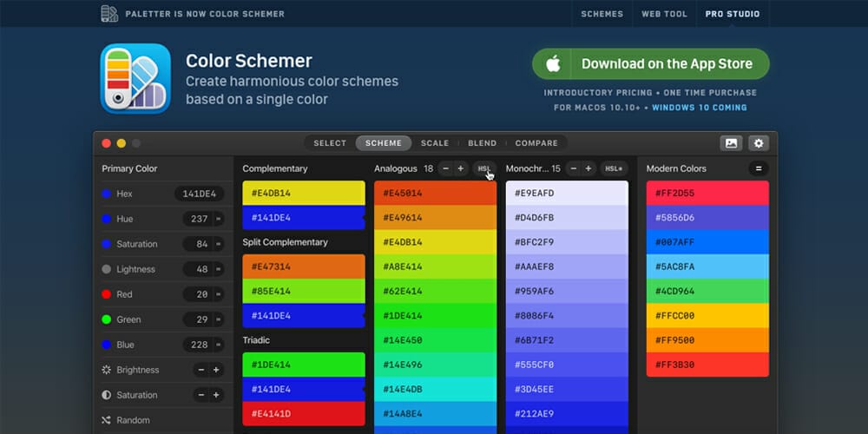Increase Analogous color count with plus
The height and width of the screenshot is (434, 868).
[x=461, y=168]
